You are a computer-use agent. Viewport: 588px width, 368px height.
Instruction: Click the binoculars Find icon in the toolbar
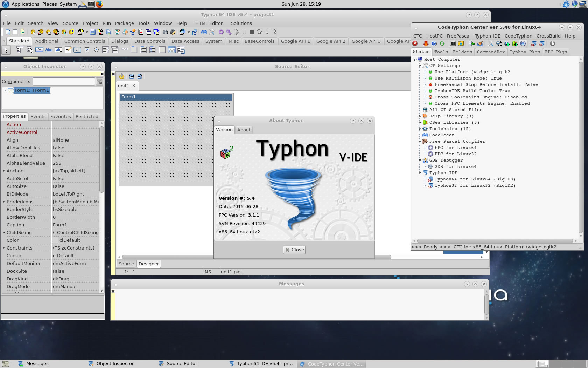[x=165, y=32]
